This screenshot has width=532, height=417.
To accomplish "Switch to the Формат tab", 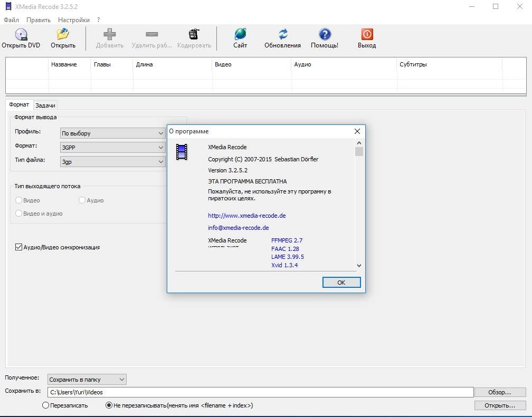I will pyautogui.click(x=19, y=104).
